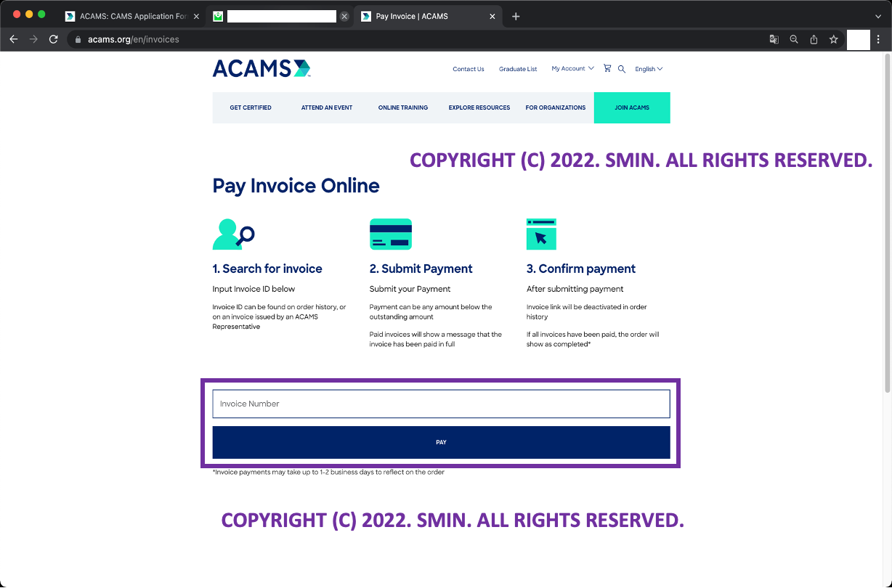
Task: Go back with the browser back arrow
Action: pyautogui.click(x=13, y=39)
